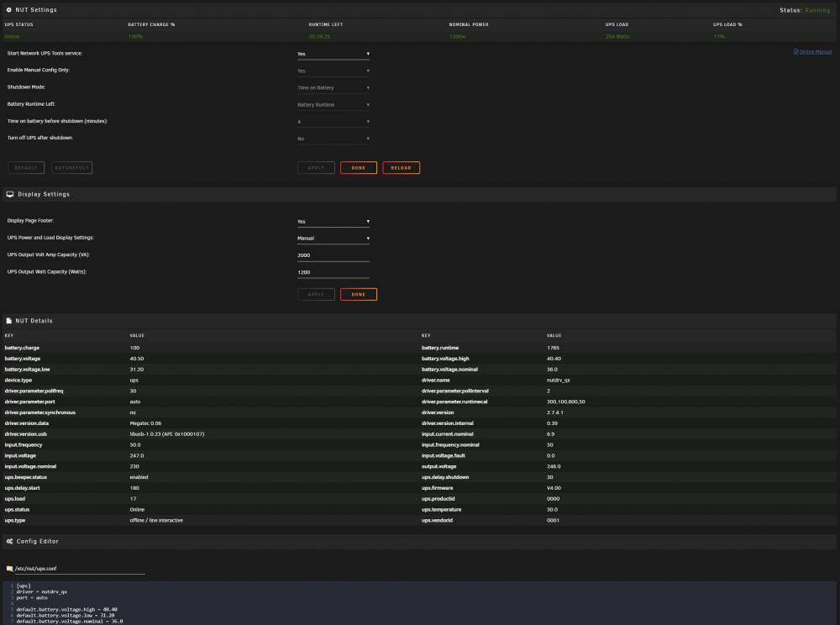Open UPS Power and Load Display Settings dropdown
Image resolution: width=840 pixels, height=625 pixels.
click(333, 239)
